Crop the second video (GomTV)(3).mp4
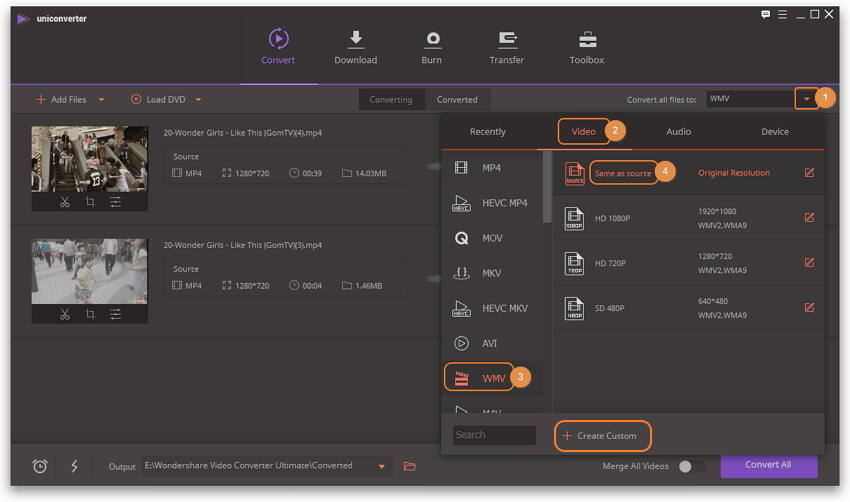 pos(90,314)
